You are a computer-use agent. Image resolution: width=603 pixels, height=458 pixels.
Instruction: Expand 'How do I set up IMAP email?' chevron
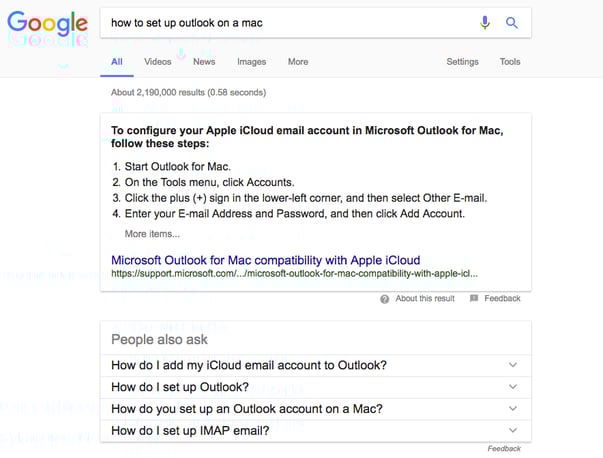tap(513, 430)
